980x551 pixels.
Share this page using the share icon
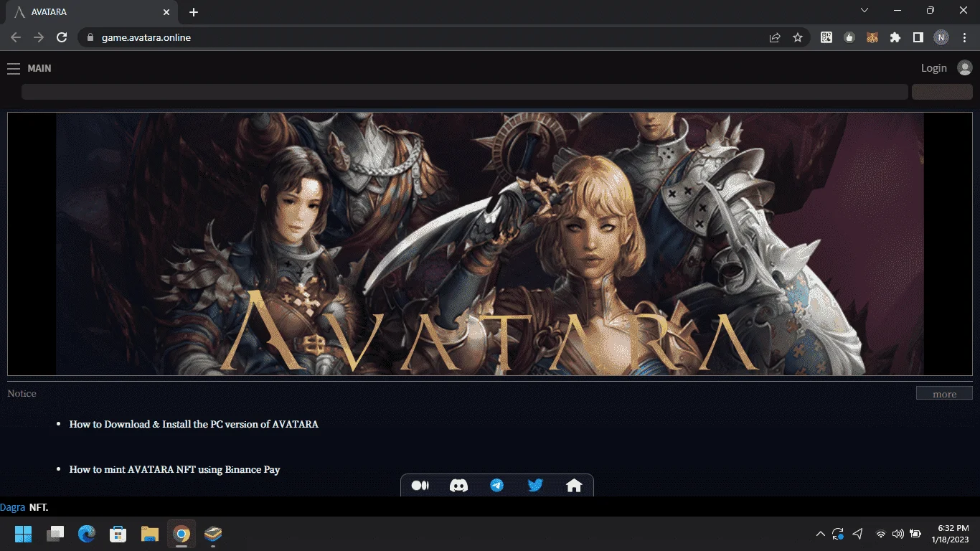(x=775, y=37)
